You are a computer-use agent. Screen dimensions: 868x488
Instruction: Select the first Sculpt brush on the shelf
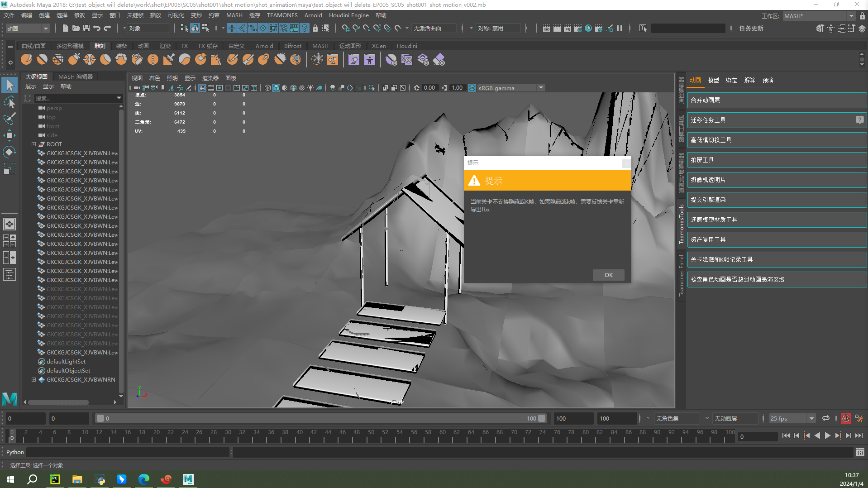pos(26,59)
